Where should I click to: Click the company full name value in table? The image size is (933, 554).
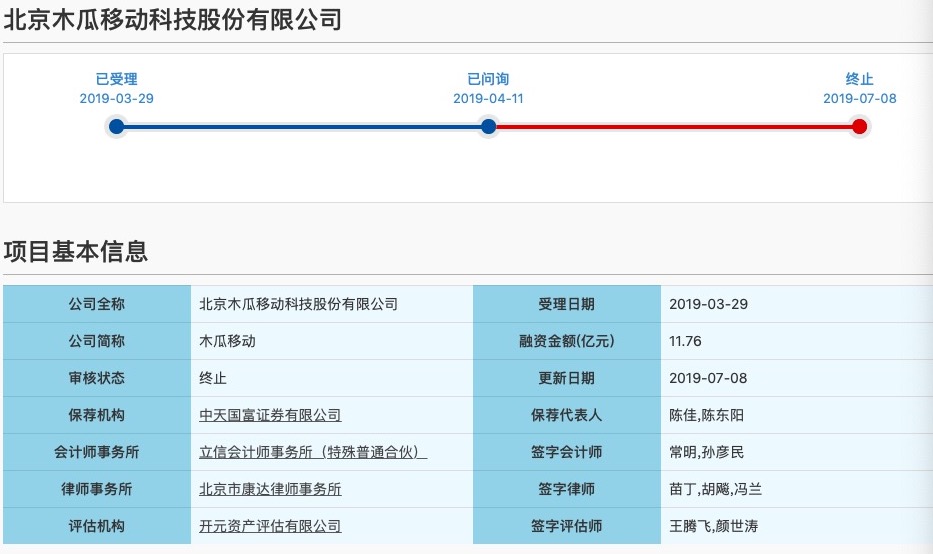[298, 304]
